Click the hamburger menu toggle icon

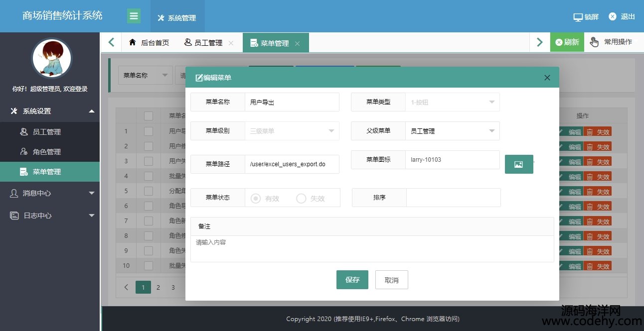[x=134, y=16]
